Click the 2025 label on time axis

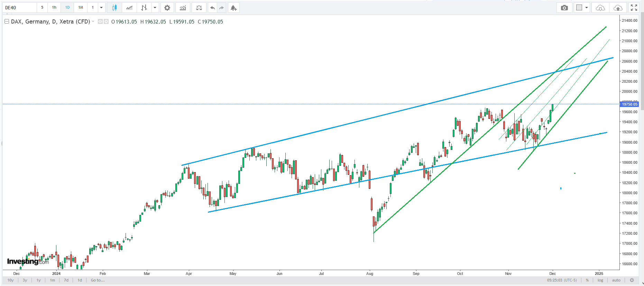[599, 274]
